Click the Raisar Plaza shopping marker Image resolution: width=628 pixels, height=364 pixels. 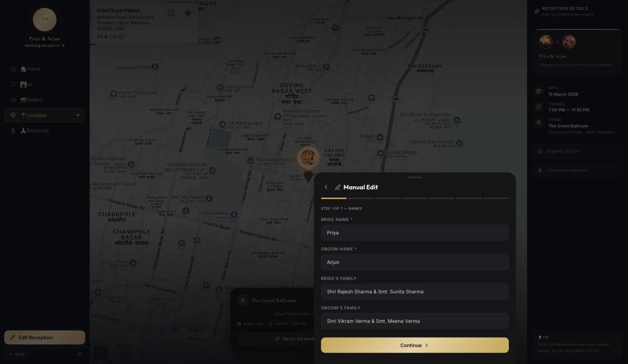tap(133, 263)
